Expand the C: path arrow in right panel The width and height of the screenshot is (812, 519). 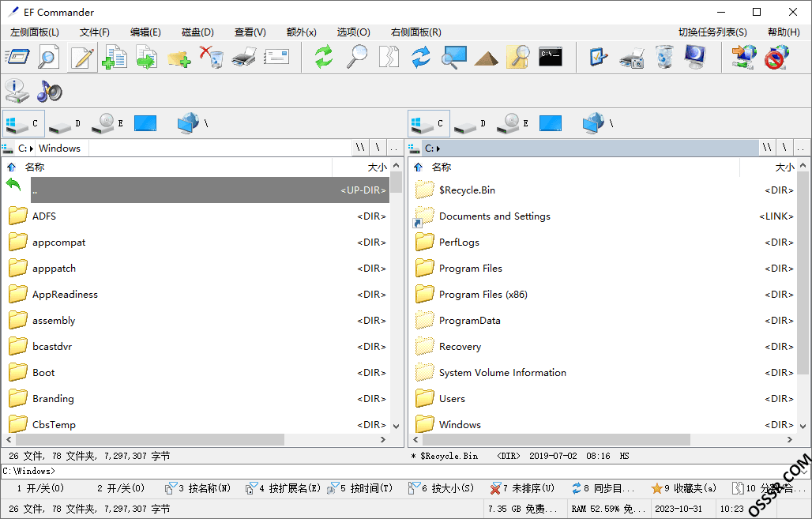(x=438, y=149)
